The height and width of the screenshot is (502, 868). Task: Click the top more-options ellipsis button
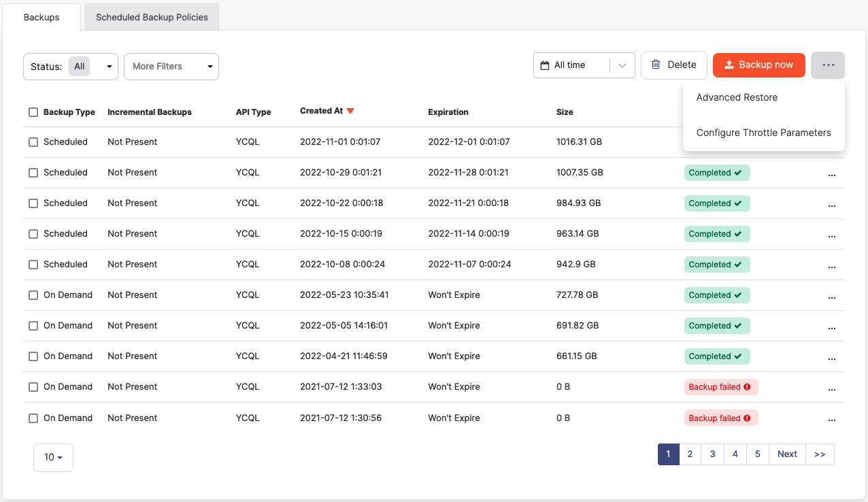[x=827, y=65]
